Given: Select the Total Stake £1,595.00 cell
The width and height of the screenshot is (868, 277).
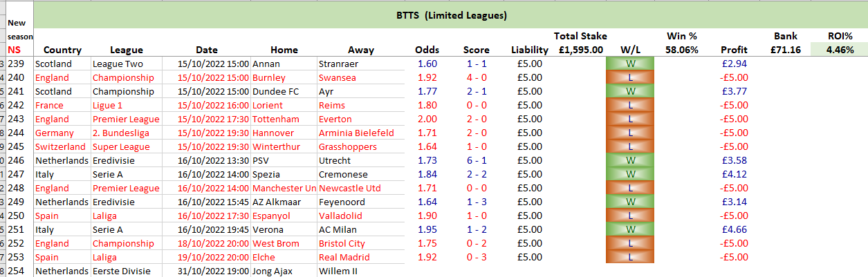Looking at the screenshot, I should pyautogui.click(x=580, y=50).
